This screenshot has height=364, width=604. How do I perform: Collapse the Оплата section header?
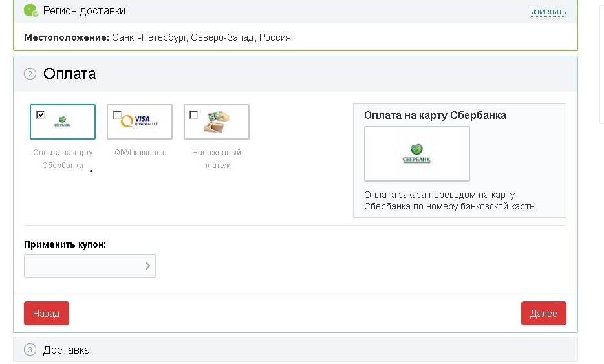click(70, 74)
